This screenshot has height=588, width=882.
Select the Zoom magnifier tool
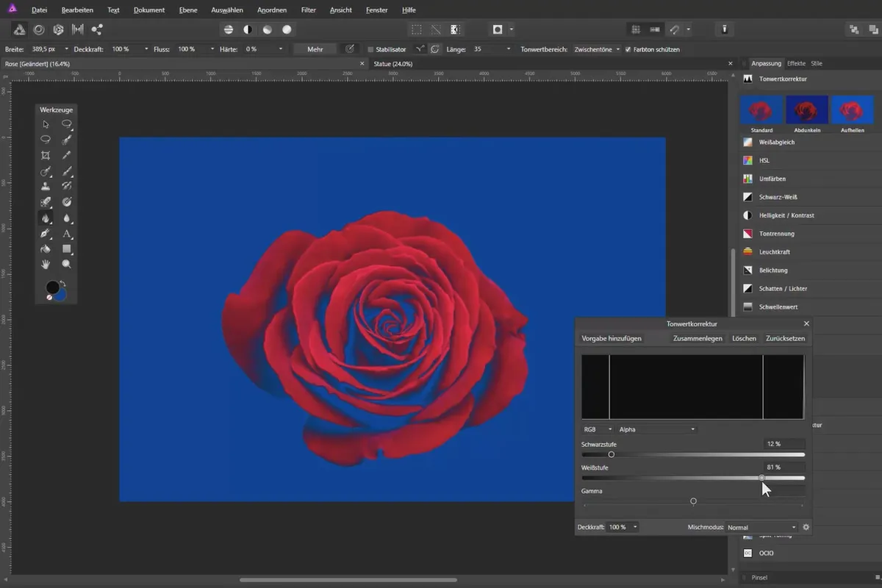click(67, 264)
